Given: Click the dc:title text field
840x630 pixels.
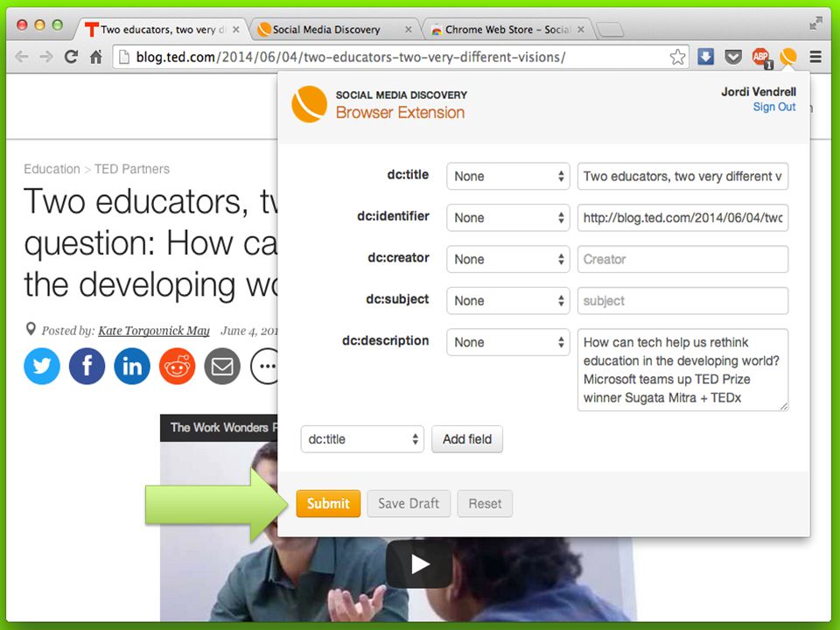Looking at the screenshot, I should pos(682,176).
